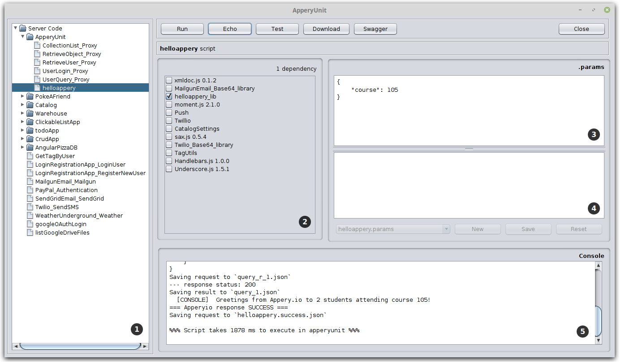
Task: Collapse the ApperyUnit folder node
Action: click(23, 37)
